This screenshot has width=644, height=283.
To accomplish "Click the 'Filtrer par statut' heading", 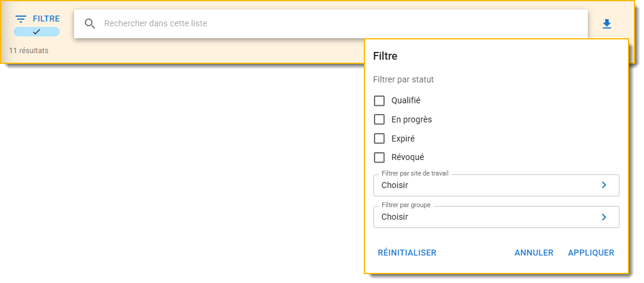I will (x=403, y=79).
